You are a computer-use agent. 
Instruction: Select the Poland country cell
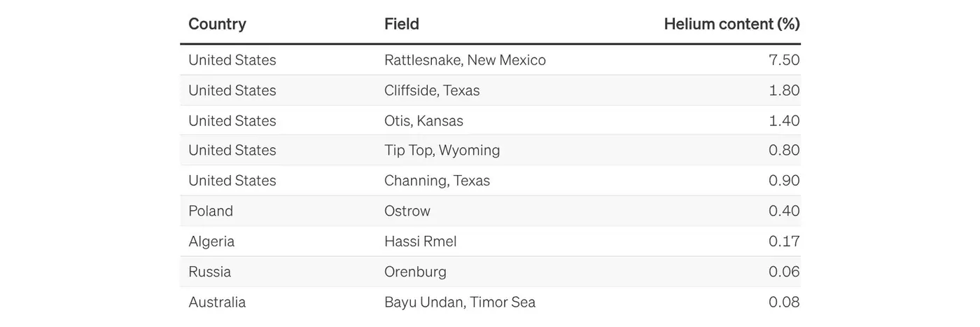pos(211,211)
